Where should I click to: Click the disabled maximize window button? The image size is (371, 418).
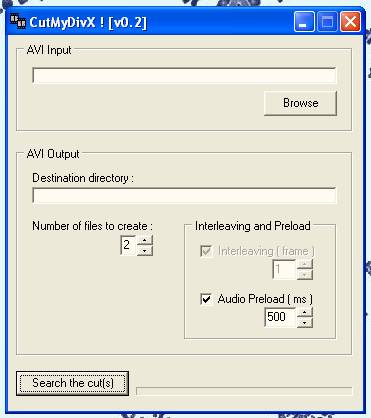[x=327, y=22]
